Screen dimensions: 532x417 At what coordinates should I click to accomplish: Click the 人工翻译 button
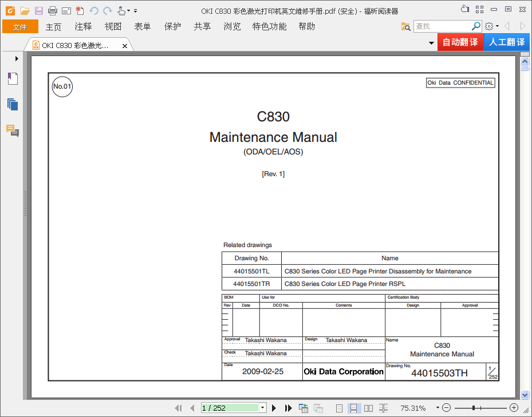(x=507, y=42)
